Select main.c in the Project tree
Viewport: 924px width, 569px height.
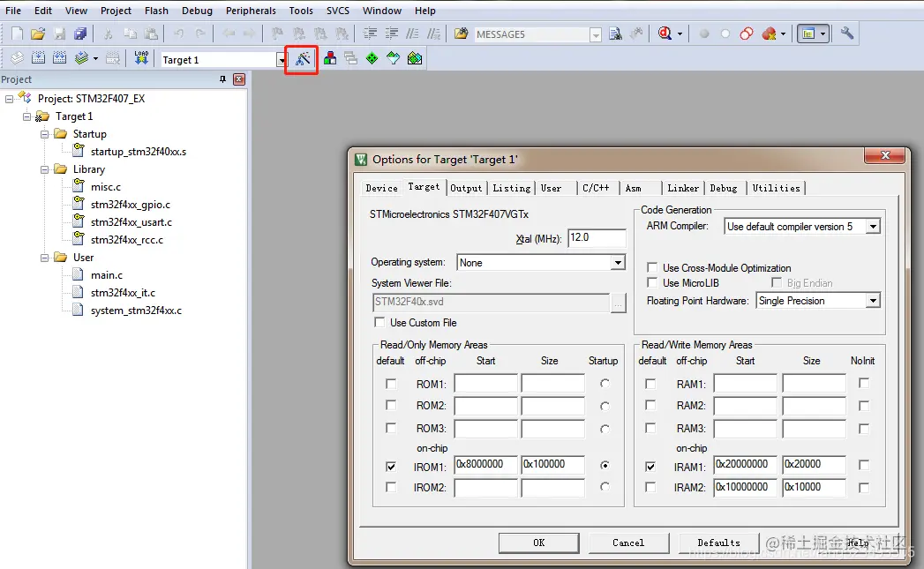pos(107,275)
